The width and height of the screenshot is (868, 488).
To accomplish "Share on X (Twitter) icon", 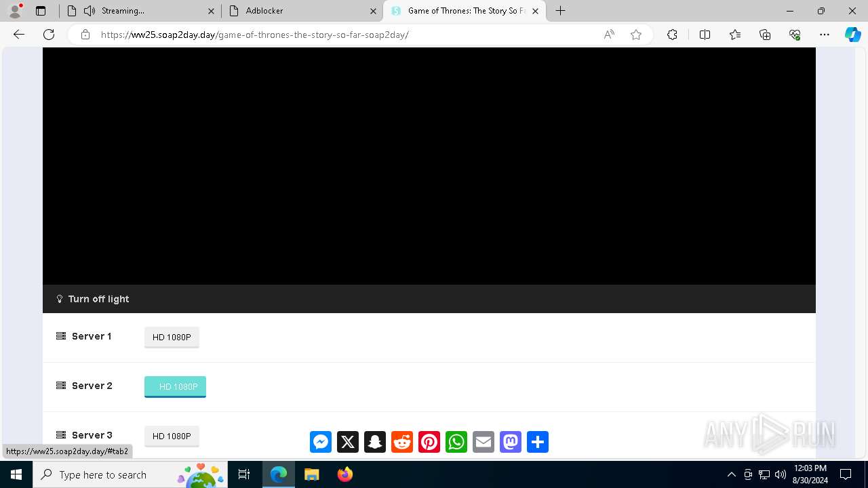I will pos(348,442).
